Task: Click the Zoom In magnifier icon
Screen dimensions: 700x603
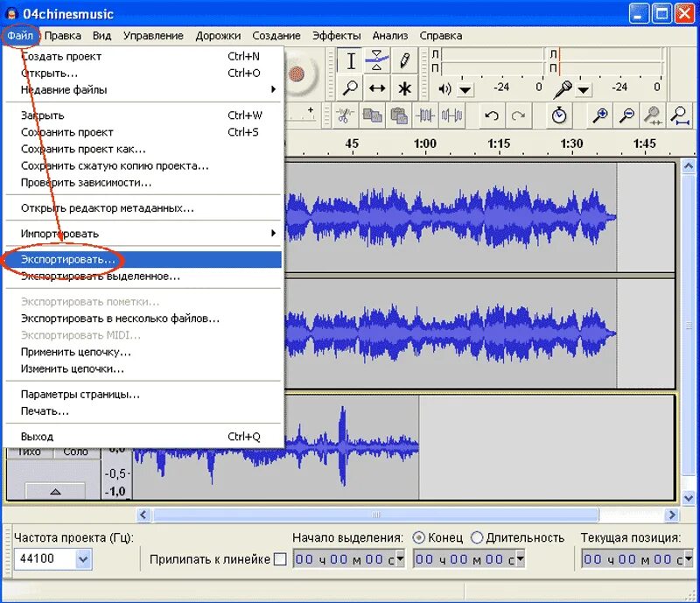Action: coord(600,114)
